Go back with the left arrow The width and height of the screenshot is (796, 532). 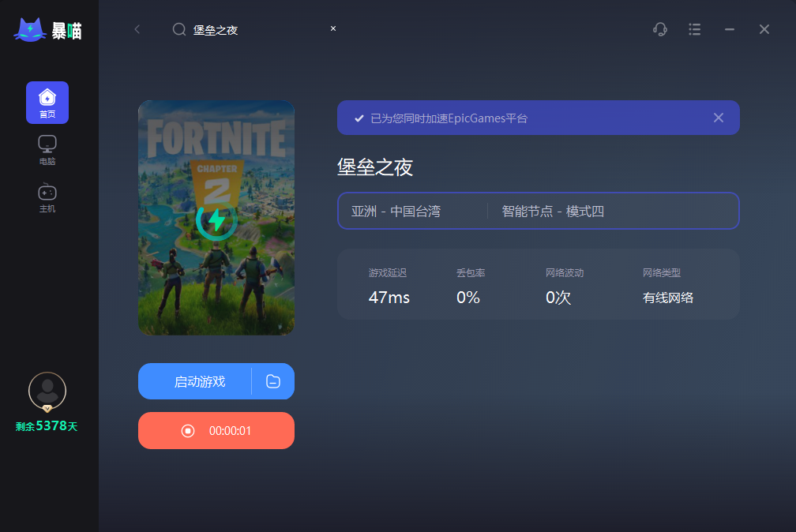(137, 29)
